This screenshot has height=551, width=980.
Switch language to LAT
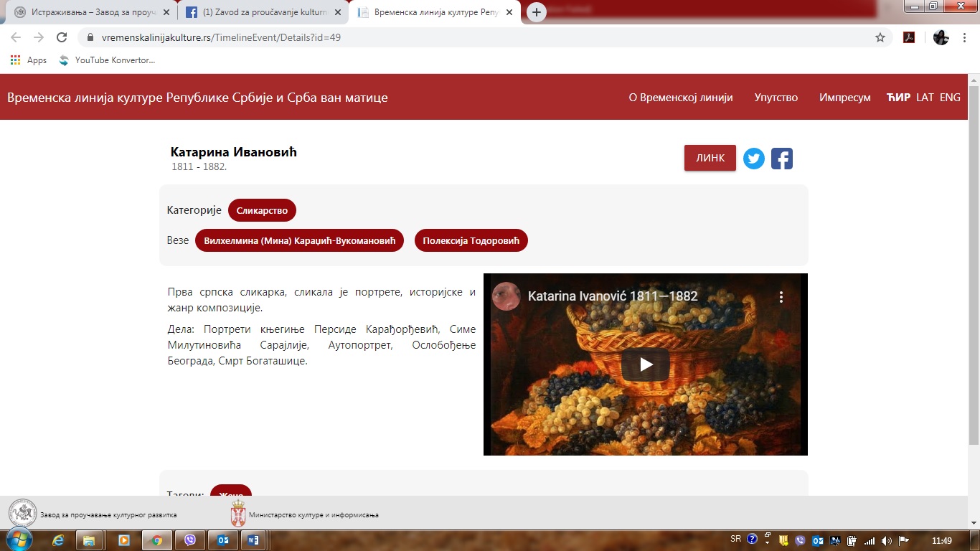[925, 98]
